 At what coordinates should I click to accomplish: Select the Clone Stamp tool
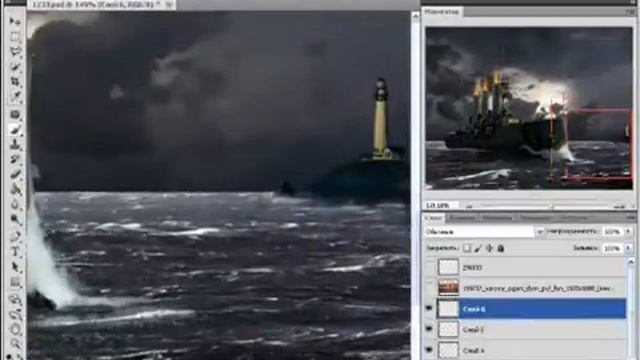click(x=15, y=144)
